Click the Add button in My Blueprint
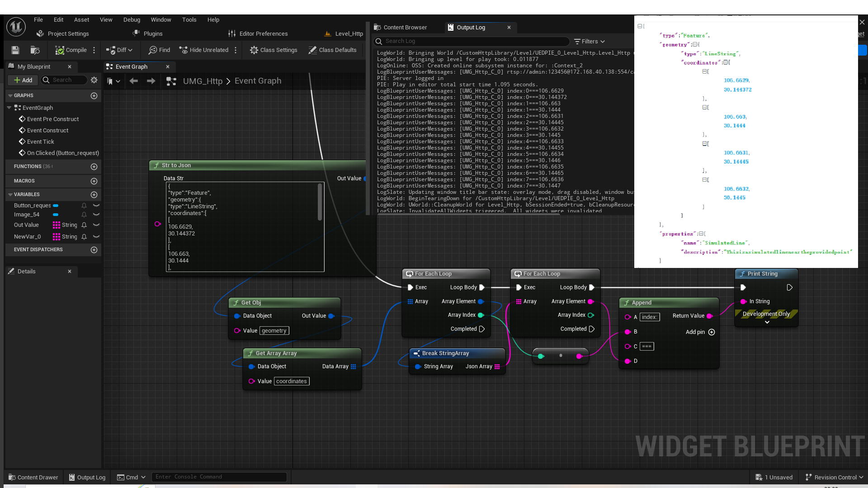Viewport: 868px width, 488px height. (x=23, y=80)
